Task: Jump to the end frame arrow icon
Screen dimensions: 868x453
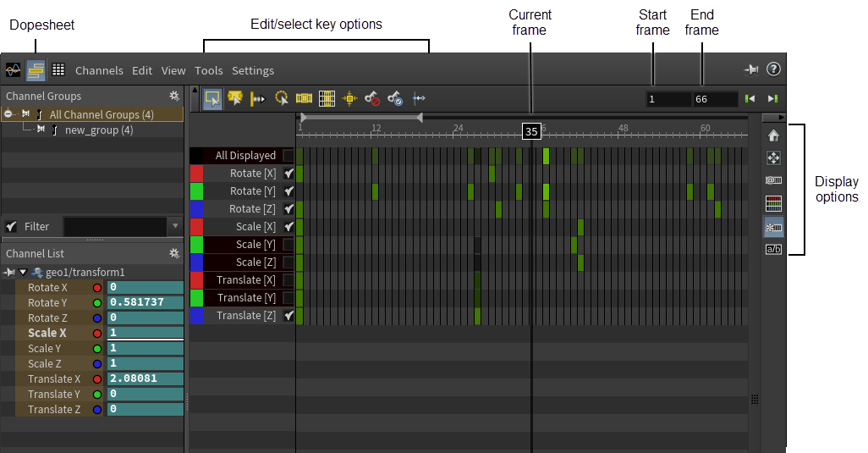Action: [x=772, y=98]
